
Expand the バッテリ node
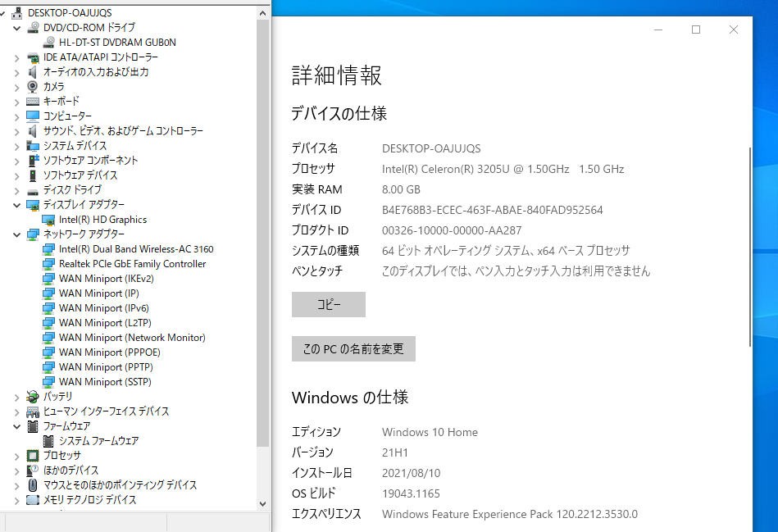click(17, 397)
